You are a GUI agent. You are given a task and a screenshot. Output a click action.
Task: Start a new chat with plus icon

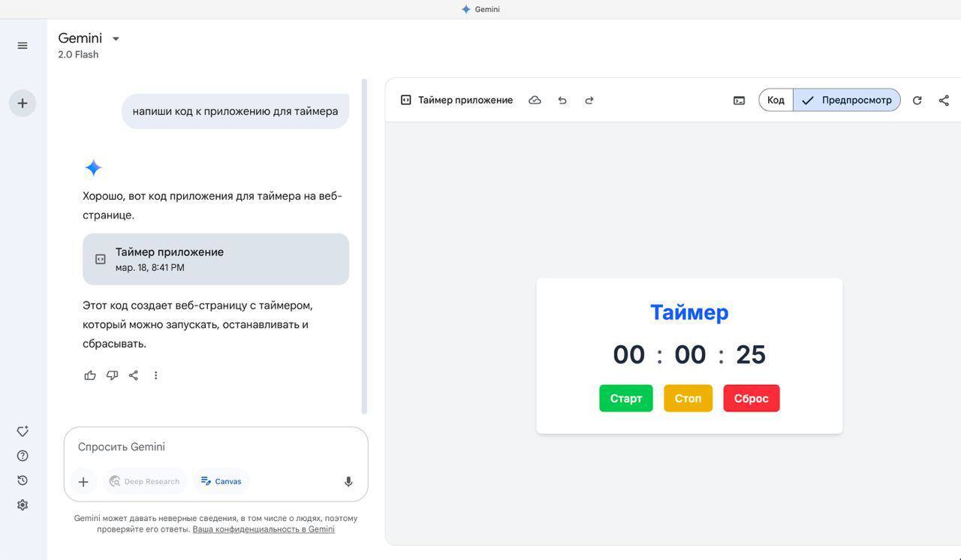[23, 103]
